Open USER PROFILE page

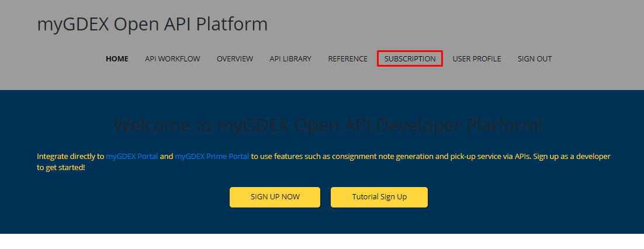tap(477, 59)
